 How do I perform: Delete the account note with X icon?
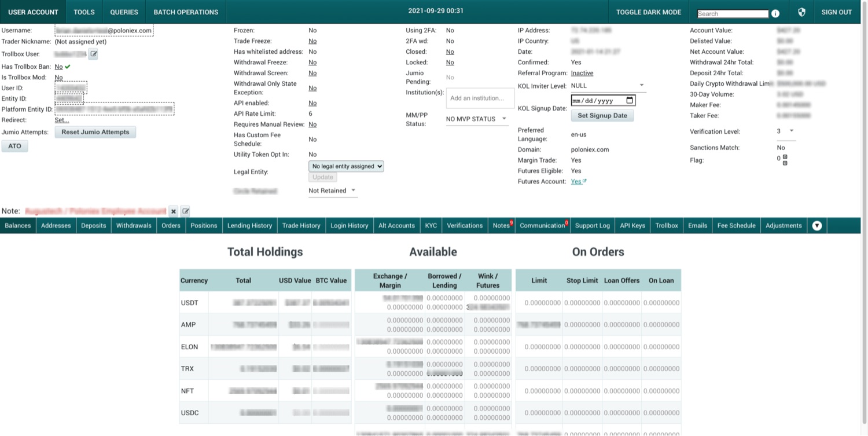[174, 211]
